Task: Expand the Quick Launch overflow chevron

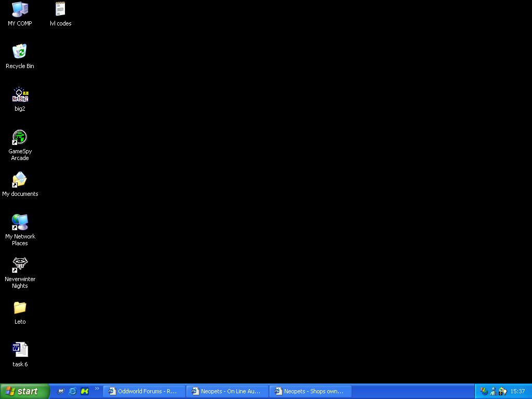Action: point(97,389)
